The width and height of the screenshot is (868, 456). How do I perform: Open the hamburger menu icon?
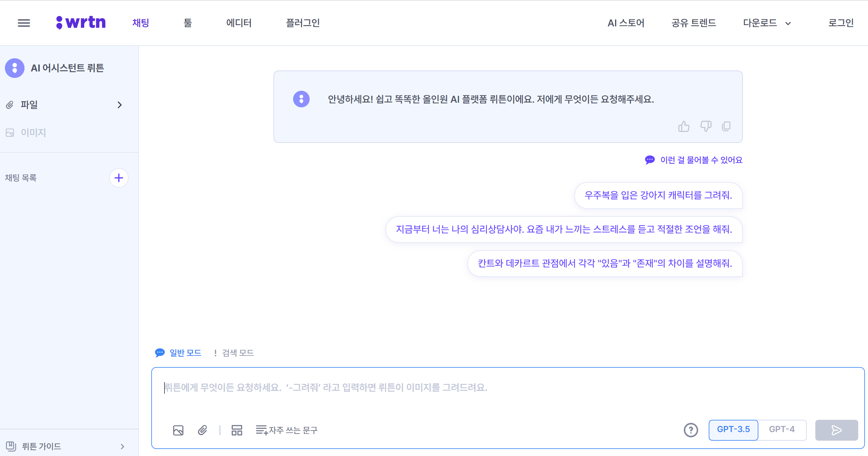[24, 23]
